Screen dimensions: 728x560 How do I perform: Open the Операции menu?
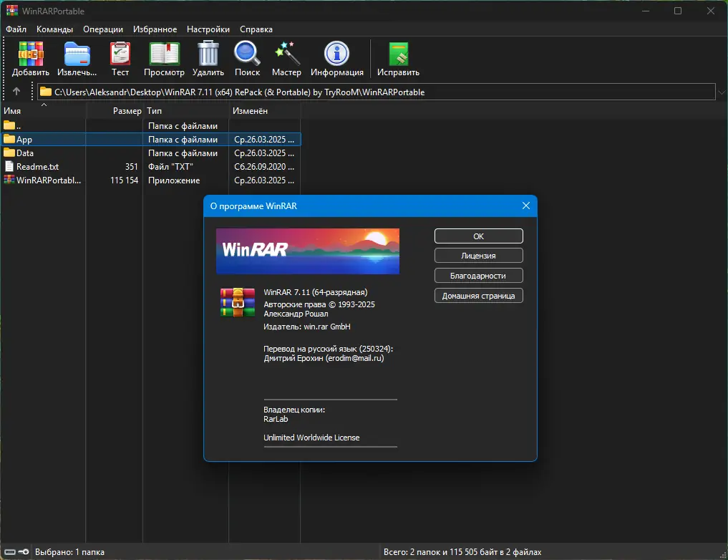tap(103, 29)
